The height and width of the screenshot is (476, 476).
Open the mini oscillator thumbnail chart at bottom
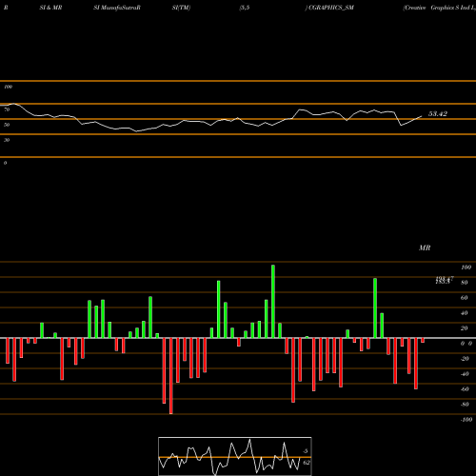pyautogui.click(x=235, y=456)
